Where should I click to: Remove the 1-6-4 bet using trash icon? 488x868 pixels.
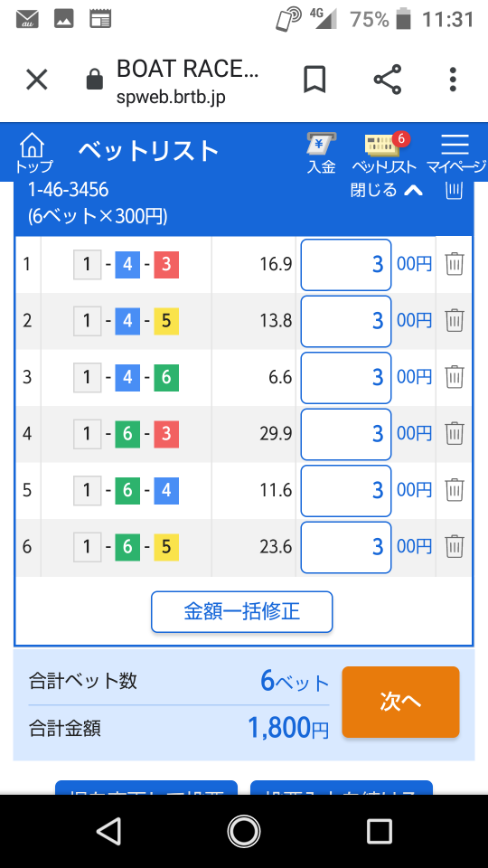[455, 490]
